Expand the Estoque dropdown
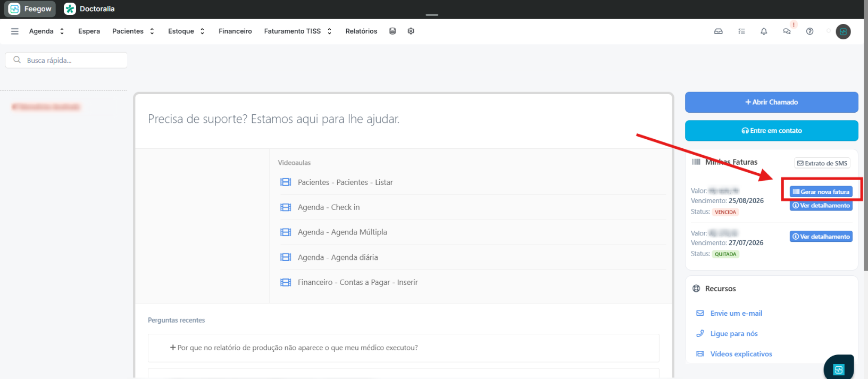This screenshot has width=868, height=379. tap(186, 31)
